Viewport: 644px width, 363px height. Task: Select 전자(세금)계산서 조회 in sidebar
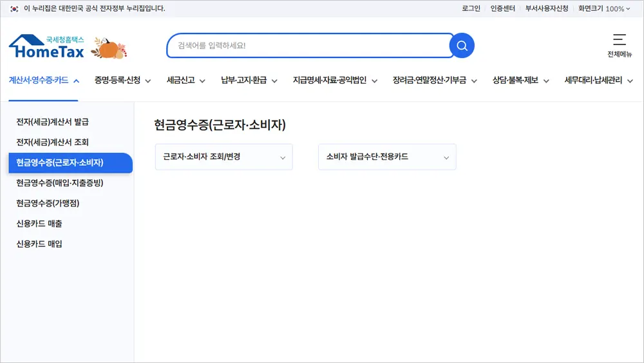click(53, 142)
